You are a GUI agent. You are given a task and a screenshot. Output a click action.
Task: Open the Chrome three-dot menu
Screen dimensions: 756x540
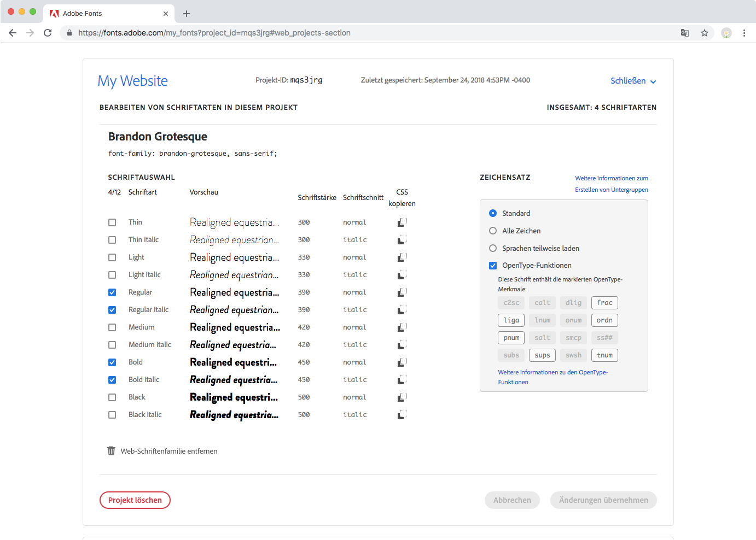744,33
